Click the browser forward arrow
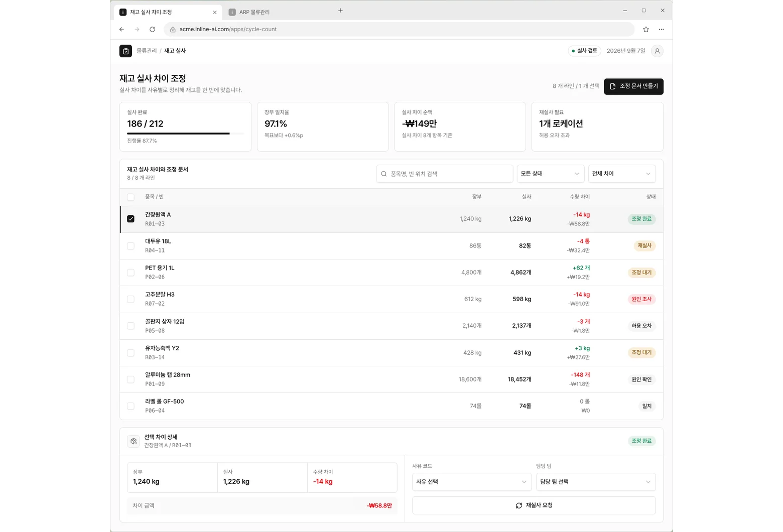Image resolution: width=783 pixels, height=532 pixels. tap(137, 29)
